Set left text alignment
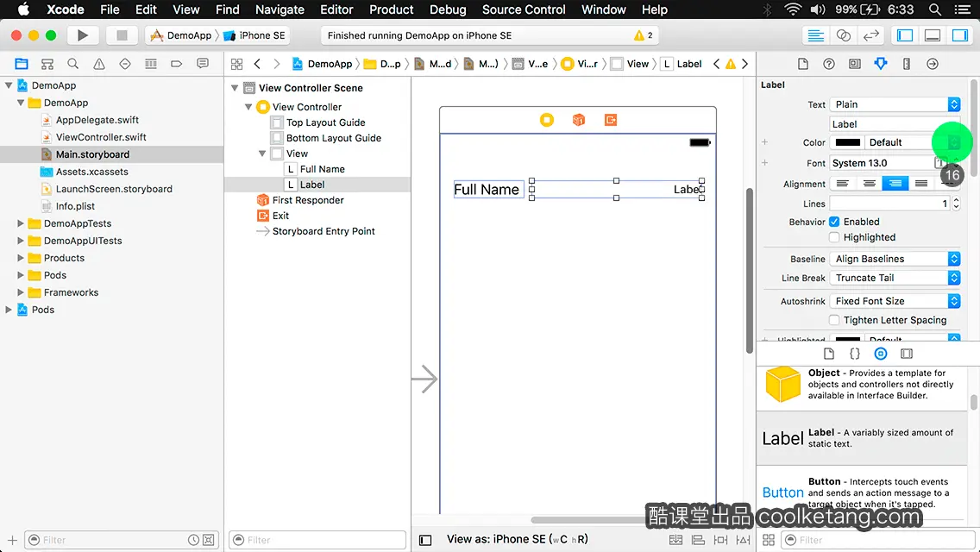Viewport: 980px width, 552px height. [843, 184]
